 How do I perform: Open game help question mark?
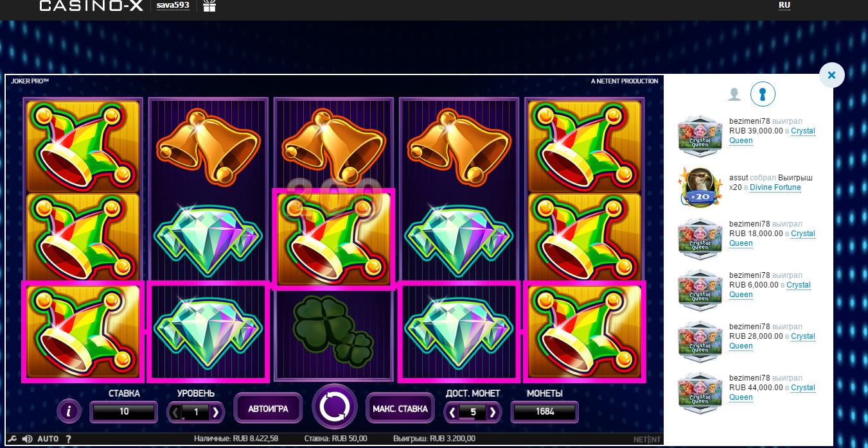69,439
